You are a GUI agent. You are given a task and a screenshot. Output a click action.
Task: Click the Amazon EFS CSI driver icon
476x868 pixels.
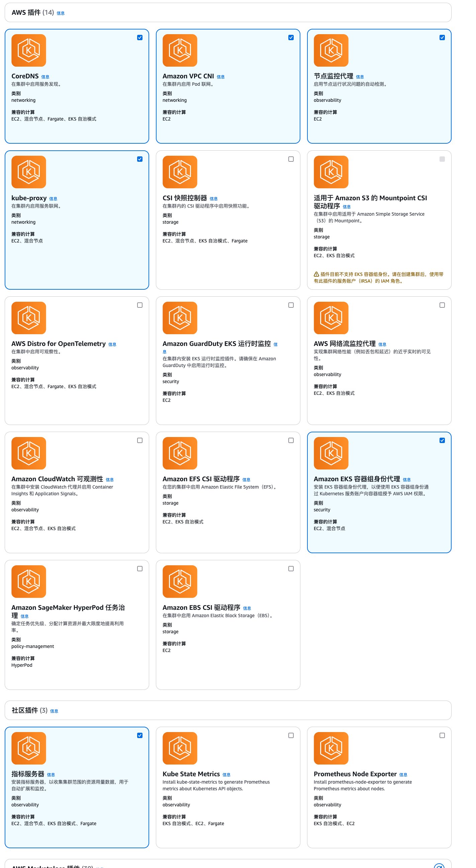[x=180, y=453]
